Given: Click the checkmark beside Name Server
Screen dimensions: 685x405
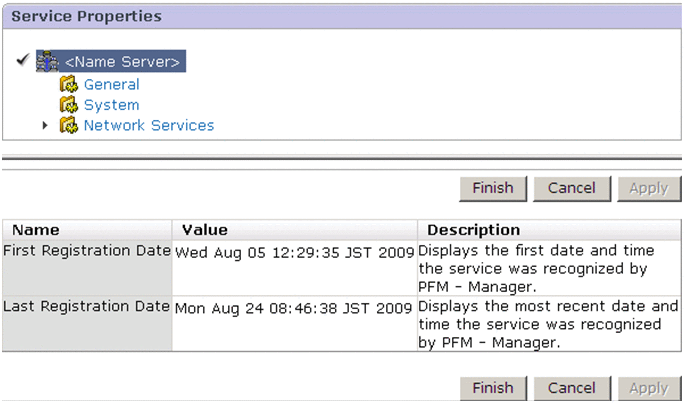Looking at the screenshot, I should [x=24, y=61].
